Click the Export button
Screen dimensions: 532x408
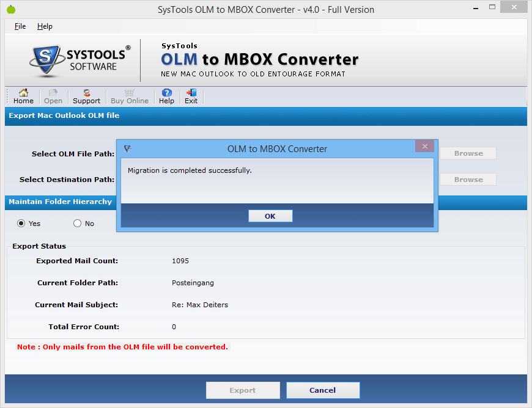point(243,390)
